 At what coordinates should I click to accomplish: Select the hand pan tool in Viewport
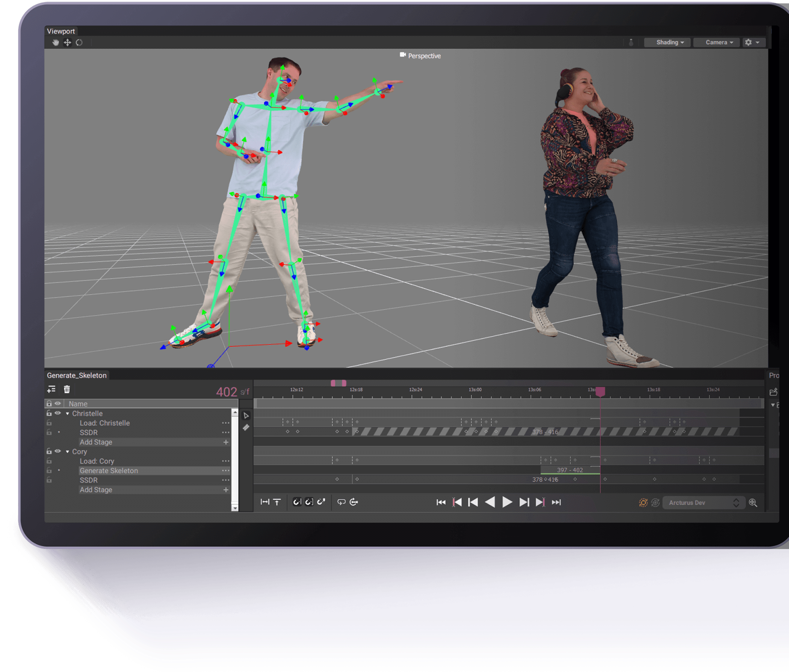[x=56, y=42]
